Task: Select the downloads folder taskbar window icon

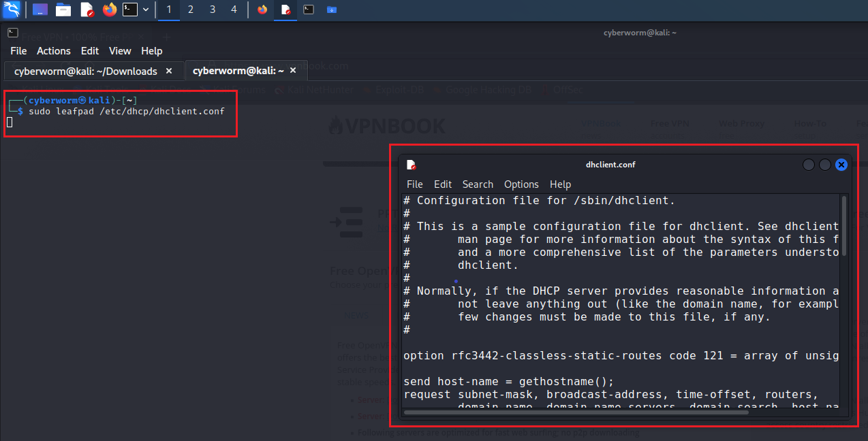Action: 332,10
